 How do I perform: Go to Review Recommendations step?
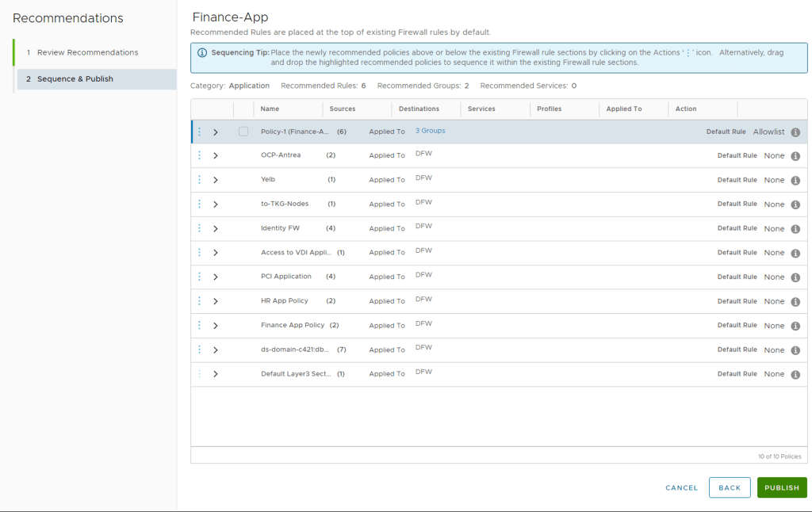[87, 52]
